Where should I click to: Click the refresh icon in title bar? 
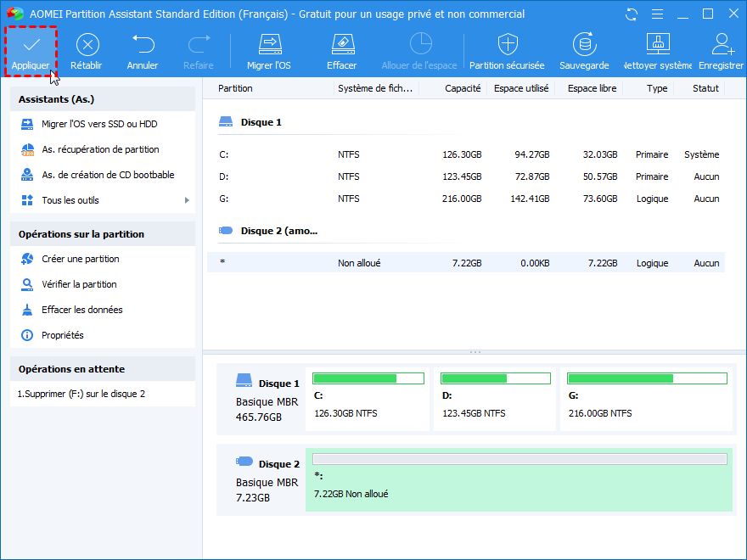coord(631,14)
